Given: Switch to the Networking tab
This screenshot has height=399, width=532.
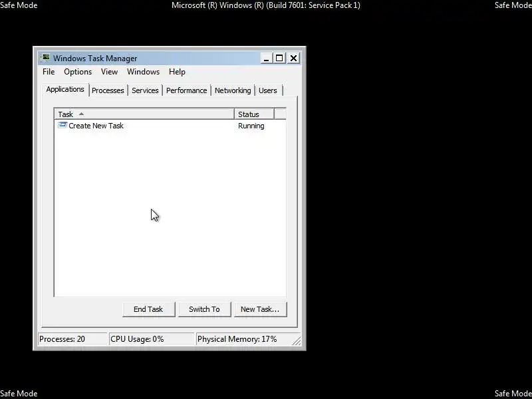Looking at the screenshot, I should click(233, 90).
